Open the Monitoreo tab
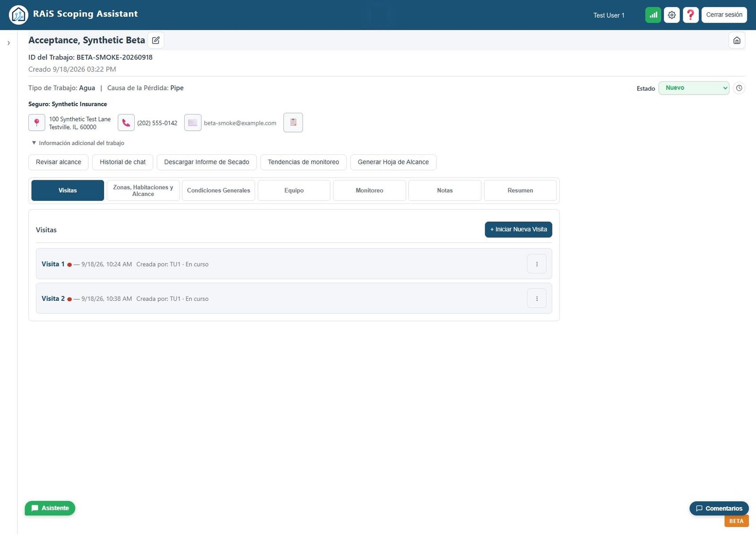Screen dimensions: 756x534 click(369, 190)
